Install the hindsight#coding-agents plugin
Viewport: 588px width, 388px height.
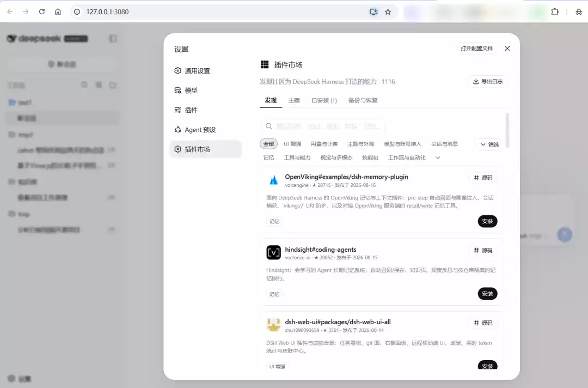pos(487,294)
